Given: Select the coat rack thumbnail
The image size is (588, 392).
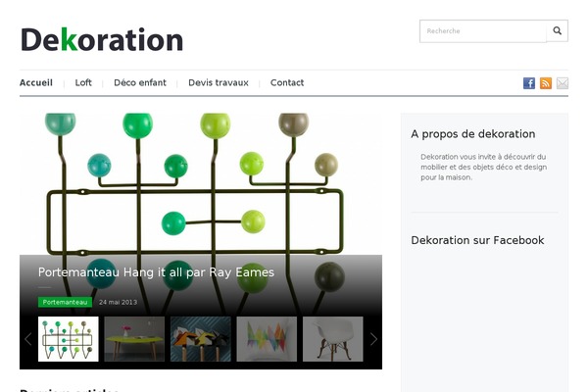Looking at the screenshot, I should [69, 339].
